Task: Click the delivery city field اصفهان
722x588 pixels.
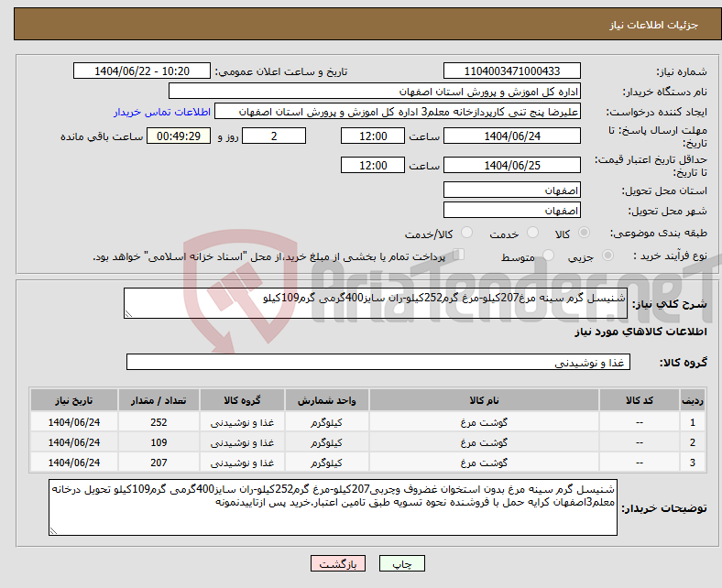Action: point(511,210)
